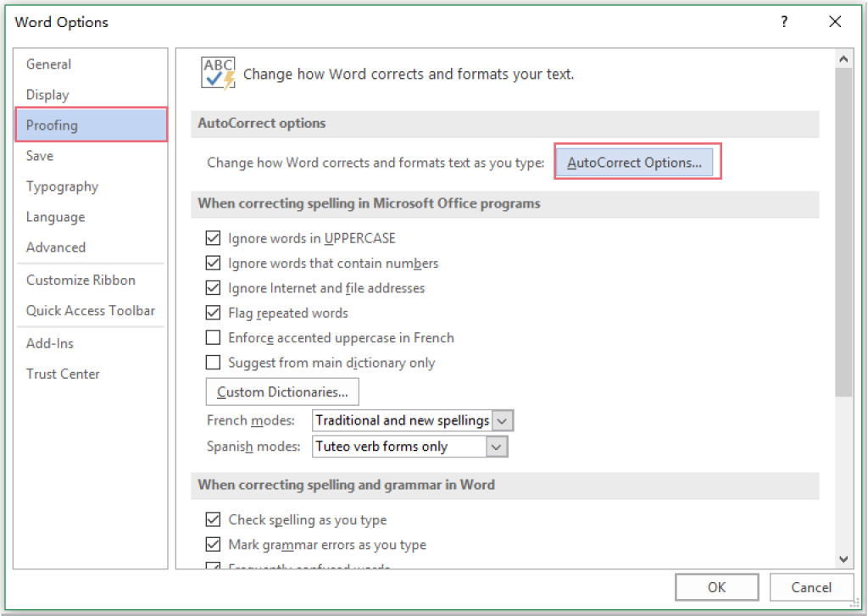Open the Trust Center settings
This screenshot has width=868, height=616.
63,373
